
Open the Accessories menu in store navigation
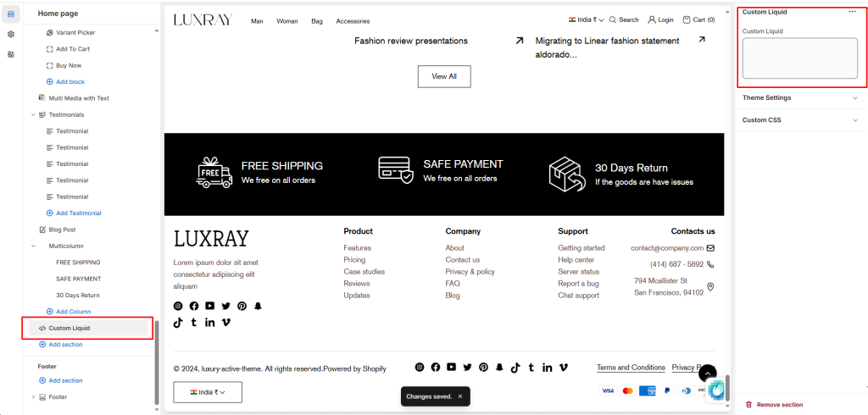pos(353,21)
